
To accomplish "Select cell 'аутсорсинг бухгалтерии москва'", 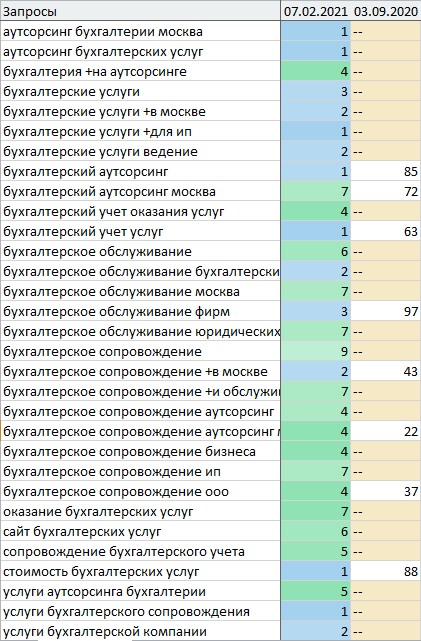I will point(140,31).
